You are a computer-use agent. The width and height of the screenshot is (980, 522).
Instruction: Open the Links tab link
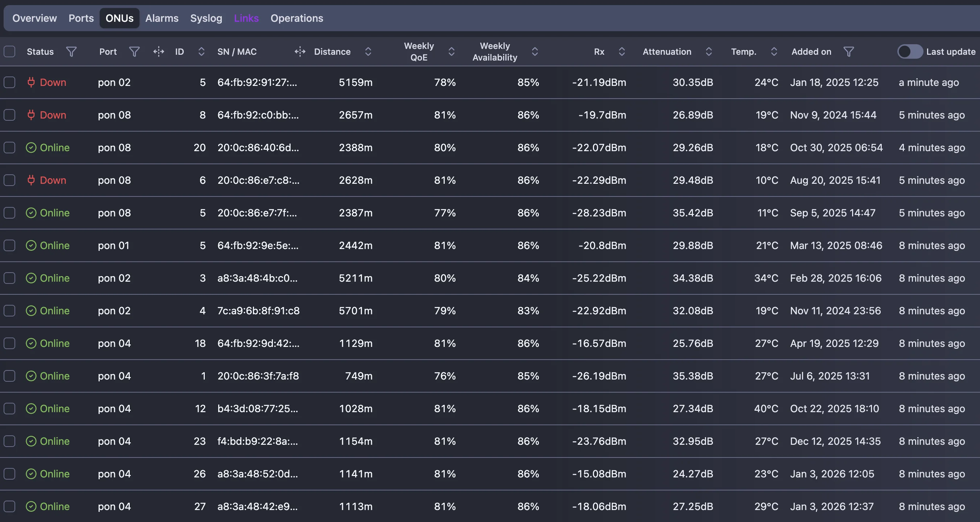pos(246,18)
